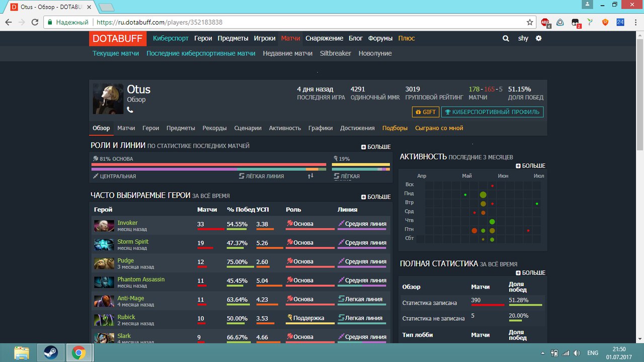Open the Siltbreaker link
The width and height of the screenshot is (644, 362).
click(336, 53)
